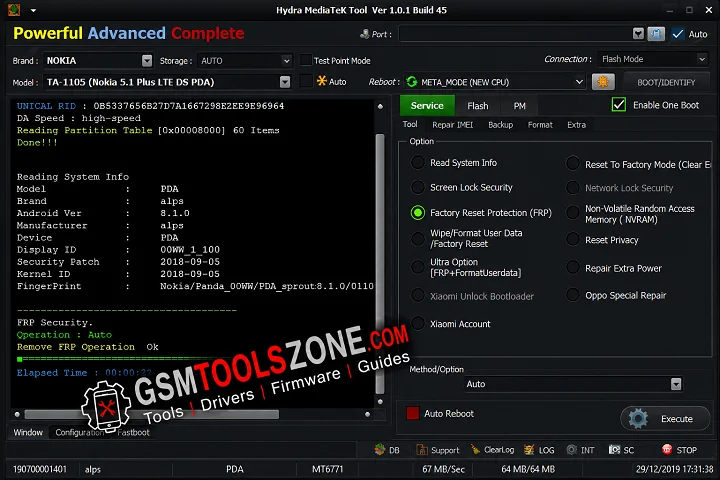Enable Test Point Mode checkbox
Screen dimensions: 720x480
305,60
